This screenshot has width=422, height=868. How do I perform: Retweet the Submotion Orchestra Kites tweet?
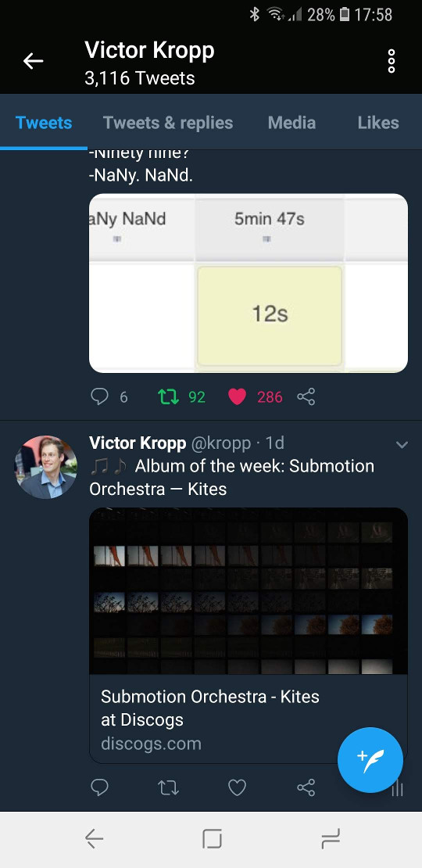[x=168, y=787]
